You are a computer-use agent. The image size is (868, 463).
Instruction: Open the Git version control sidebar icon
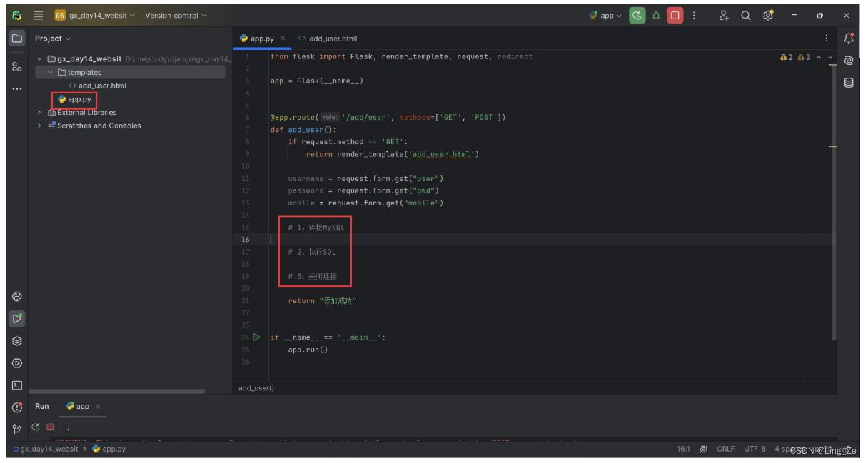(x=17, y=429)
